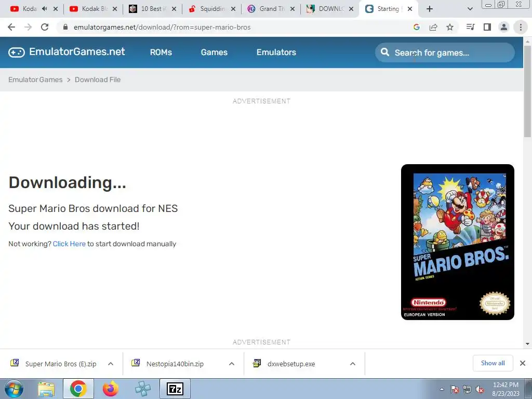Open downloaded Nestopia140bin.zip

coord(170,364)
